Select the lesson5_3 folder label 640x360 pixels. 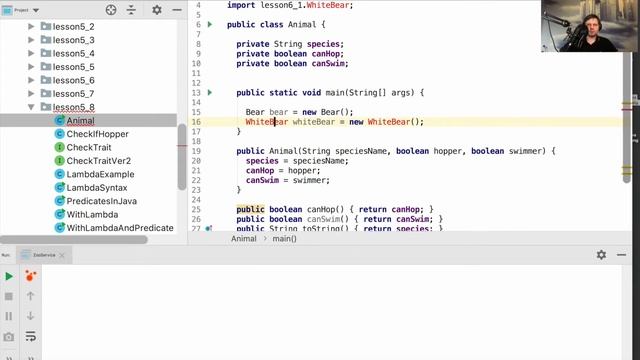(x=73, y=40)
